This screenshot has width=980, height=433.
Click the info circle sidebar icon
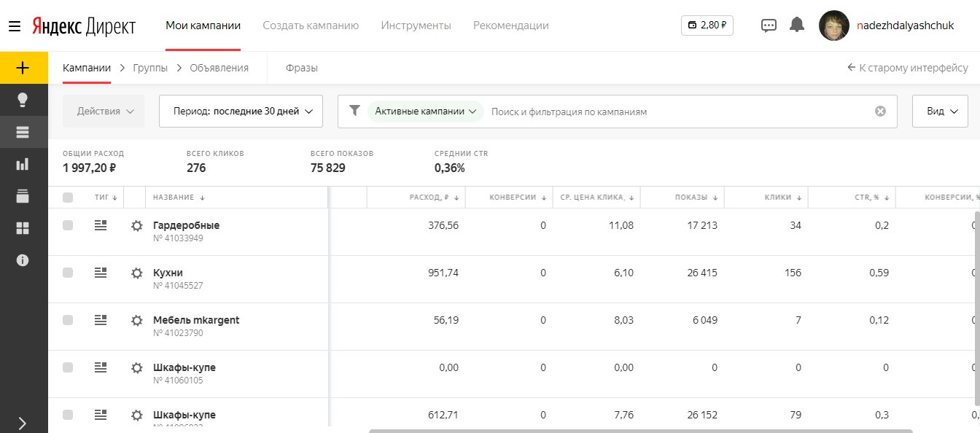(x=23, y=260)
